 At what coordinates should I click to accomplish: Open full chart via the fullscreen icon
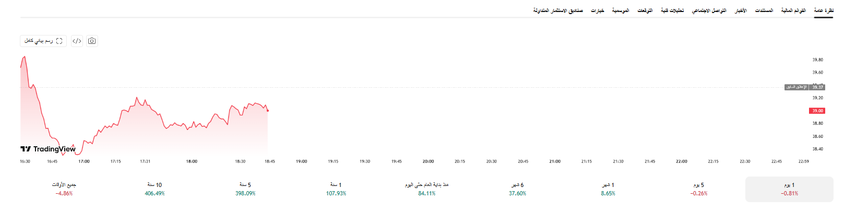pos(43,41)
